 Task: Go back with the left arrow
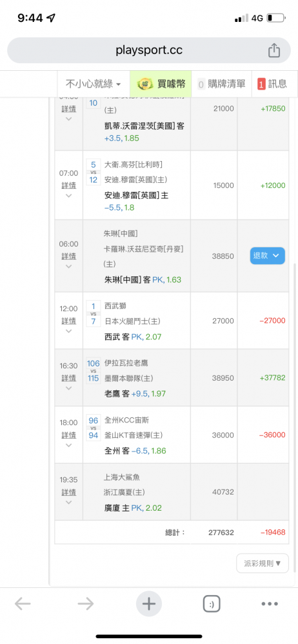(x=23, y=604)
